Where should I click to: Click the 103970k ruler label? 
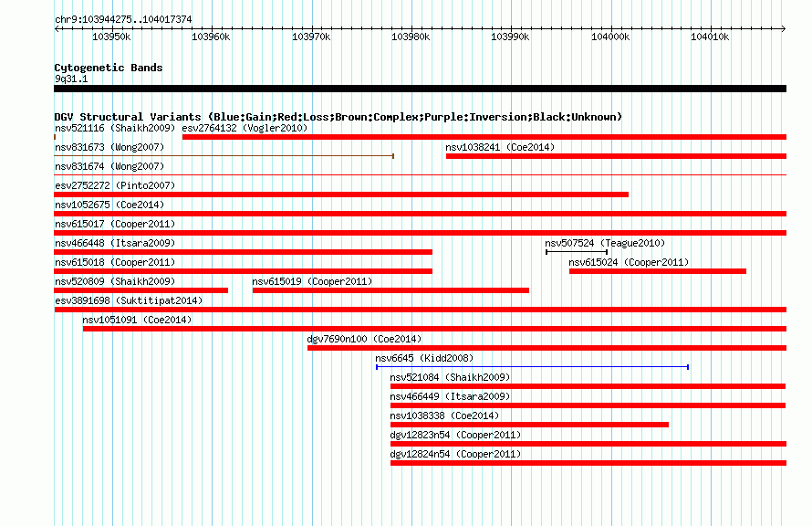(x=311, y=37)
